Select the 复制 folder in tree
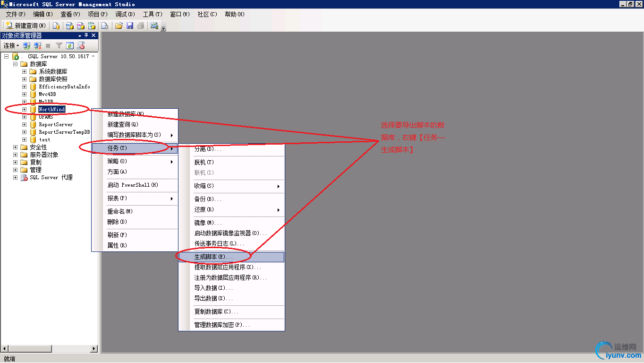The width and height of the screenshot is (644, 363). click(35, 162)
